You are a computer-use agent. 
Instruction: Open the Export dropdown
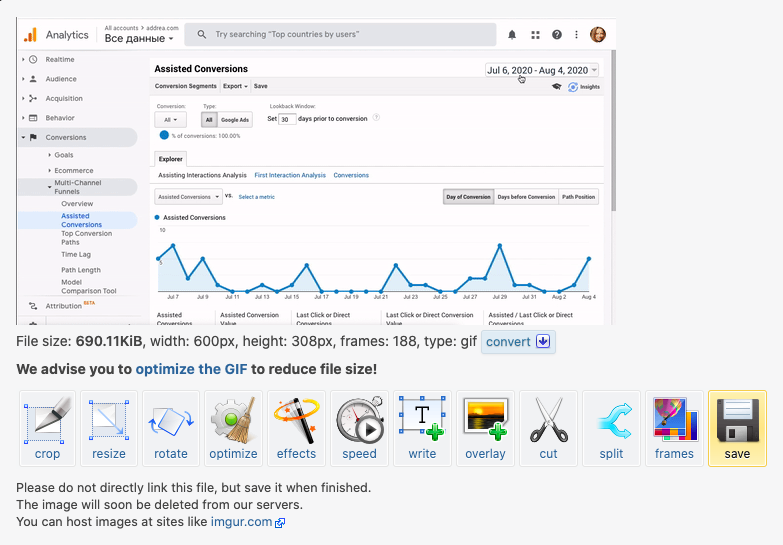coord(235,86)
